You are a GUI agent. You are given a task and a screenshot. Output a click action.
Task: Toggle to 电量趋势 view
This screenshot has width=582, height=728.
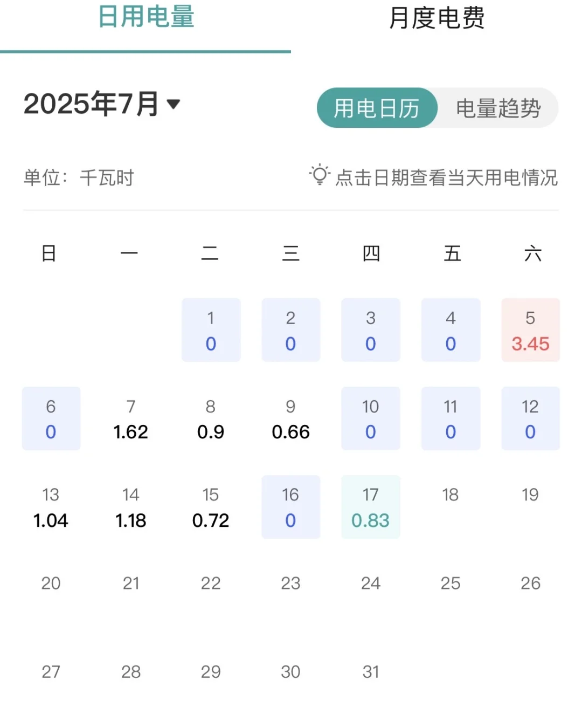click(x=496, y=108)
